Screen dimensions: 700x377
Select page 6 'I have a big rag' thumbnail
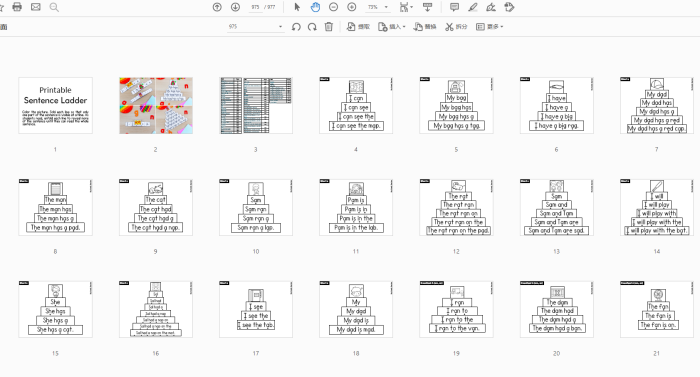click(x=556, y=105)
